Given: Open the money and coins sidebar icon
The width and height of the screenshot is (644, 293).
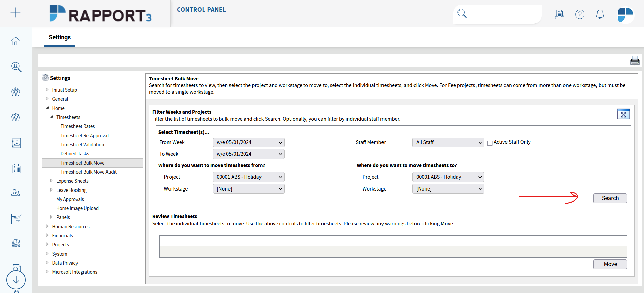Looking at the screenshot, I should coord(16,243).
